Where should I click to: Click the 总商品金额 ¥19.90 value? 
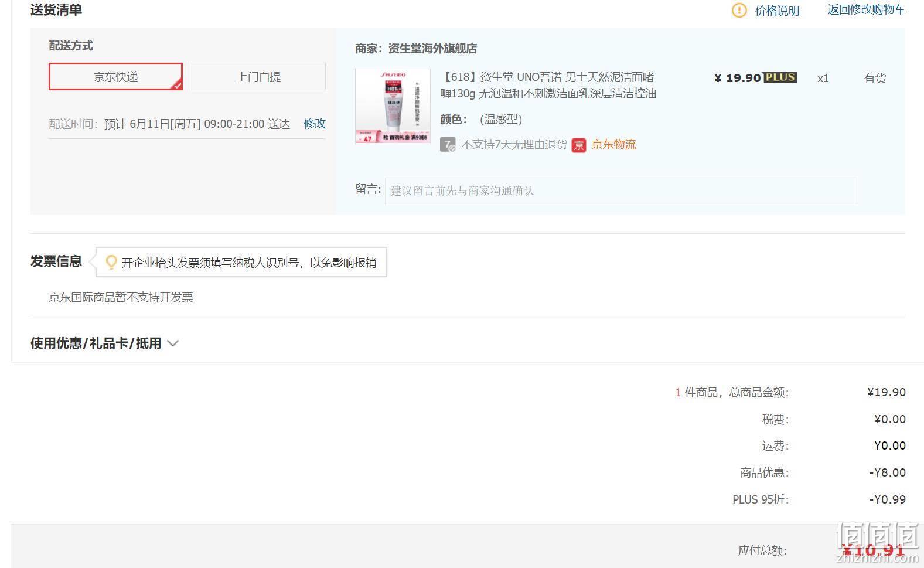(887, 392)
